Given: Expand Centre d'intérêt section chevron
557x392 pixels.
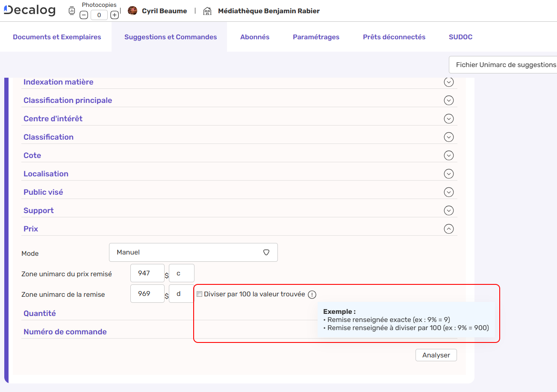Looking at the screenshot, I should (x=449, y=119).
